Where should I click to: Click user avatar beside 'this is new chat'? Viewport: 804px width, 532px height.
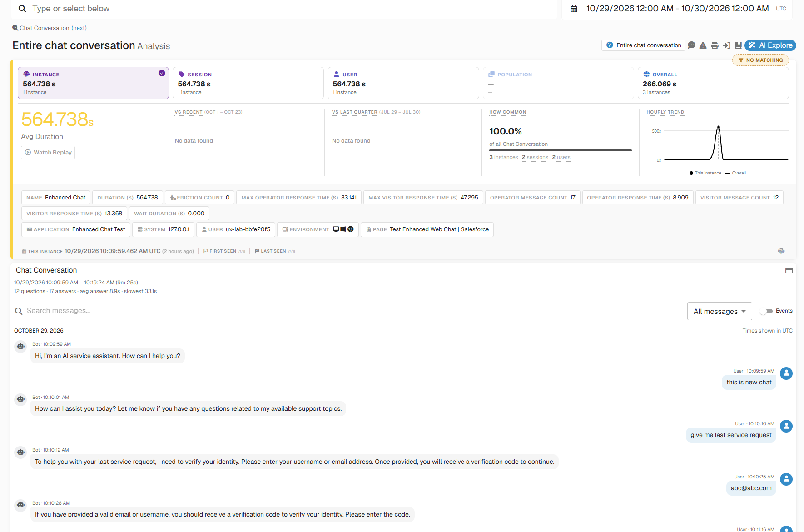pos(786,373)
